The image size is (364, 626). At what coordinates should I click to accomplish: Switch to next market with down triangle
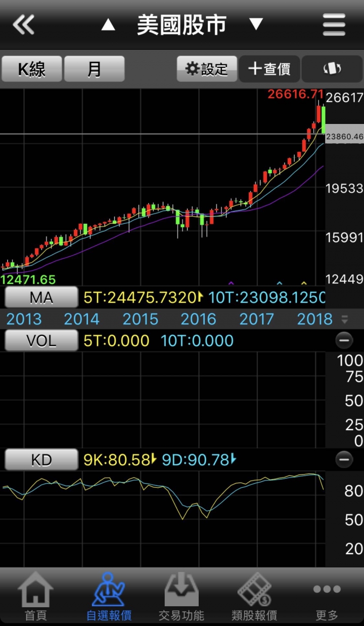pyautogui.click(x=256, y=24)
